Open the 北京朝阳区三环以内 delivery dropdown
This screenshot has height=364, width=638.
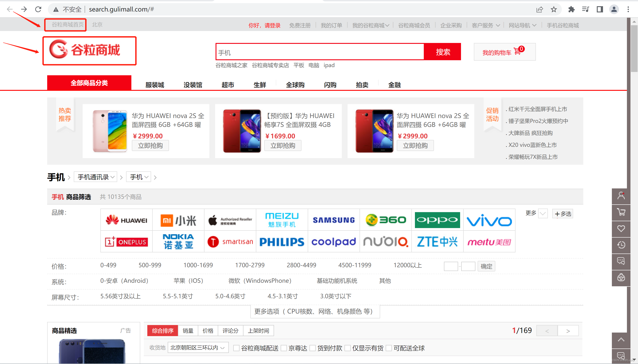(198, 348)
